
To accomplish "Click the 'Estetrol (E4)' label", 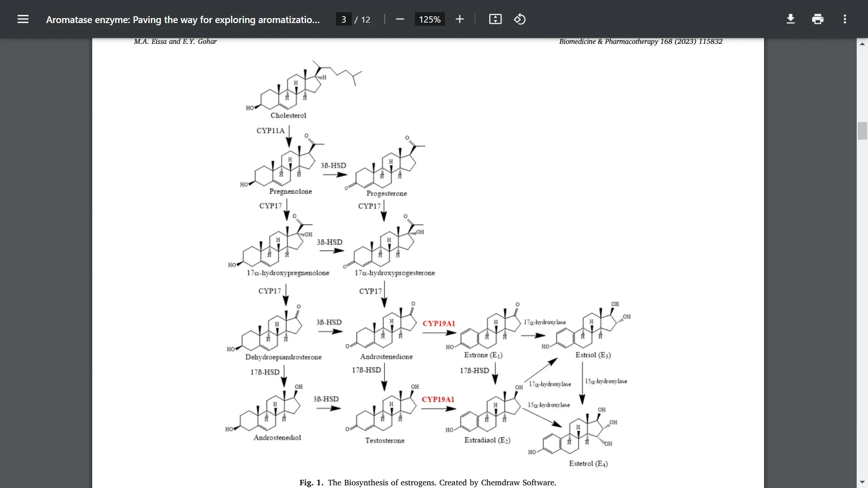I will pos(588,464).
